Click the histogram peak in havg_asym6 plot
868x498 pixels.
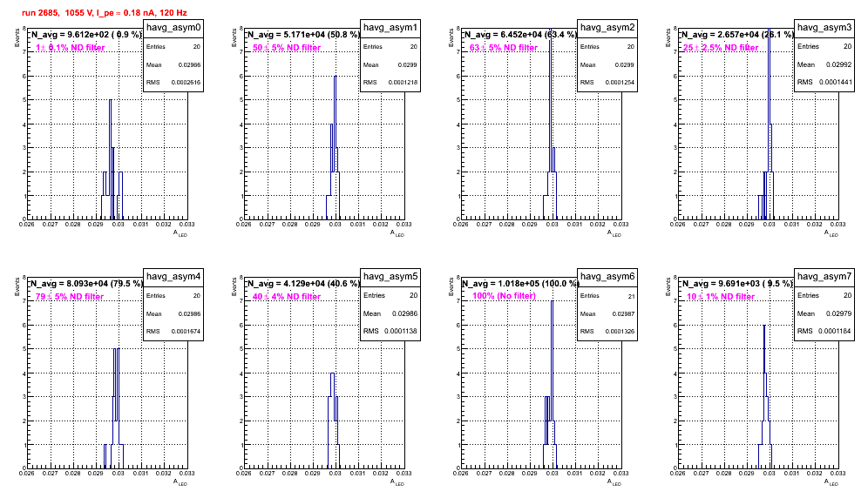(x=552, y=384)
